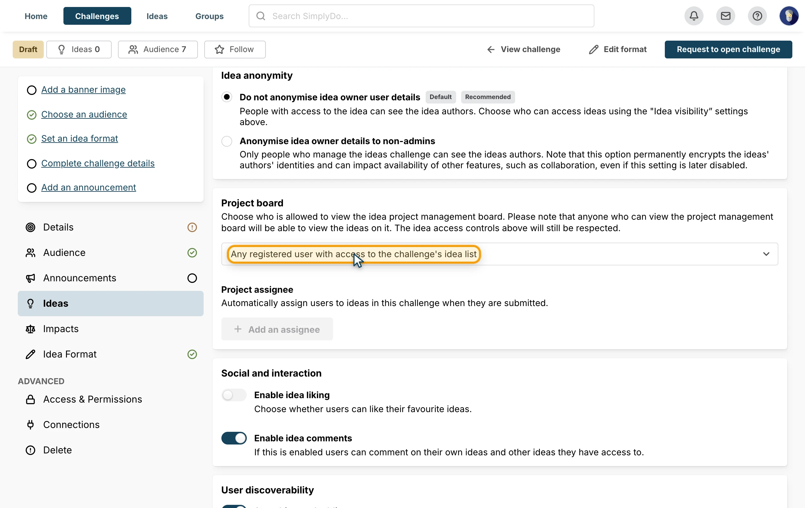The width and height of the screenshot is (812, 508).
Task: Click the padlock icon for Access & Permissions
Action: pos(30,399)
